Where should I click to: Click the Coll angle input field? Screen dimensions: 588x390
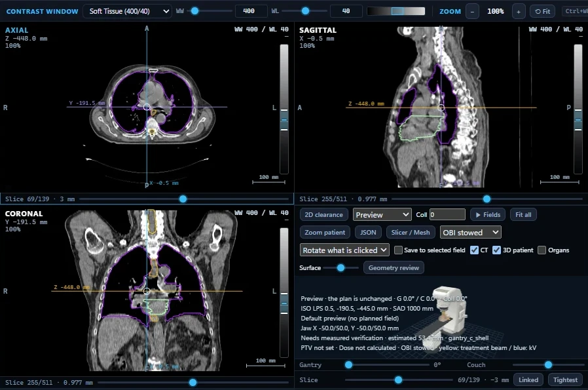(447, 215)
